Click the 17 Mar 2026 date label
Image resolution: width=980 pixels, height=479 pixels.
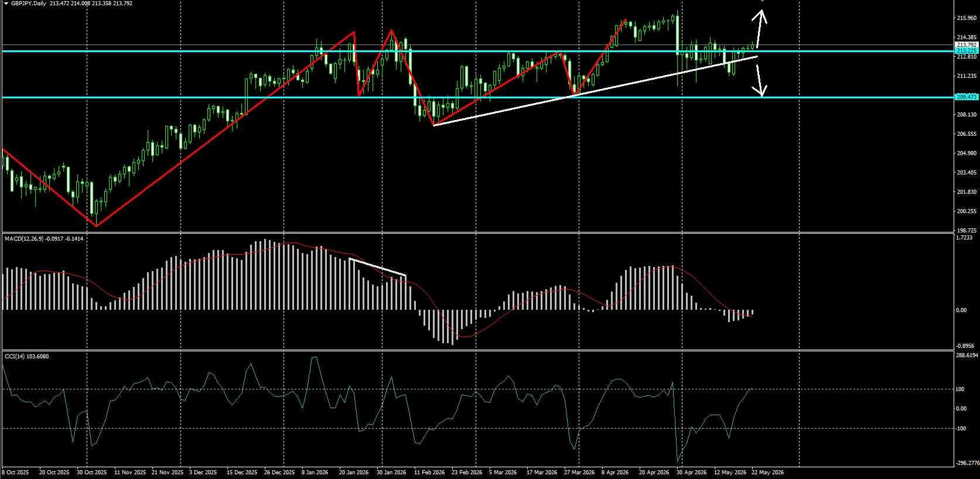coord(542,472)
